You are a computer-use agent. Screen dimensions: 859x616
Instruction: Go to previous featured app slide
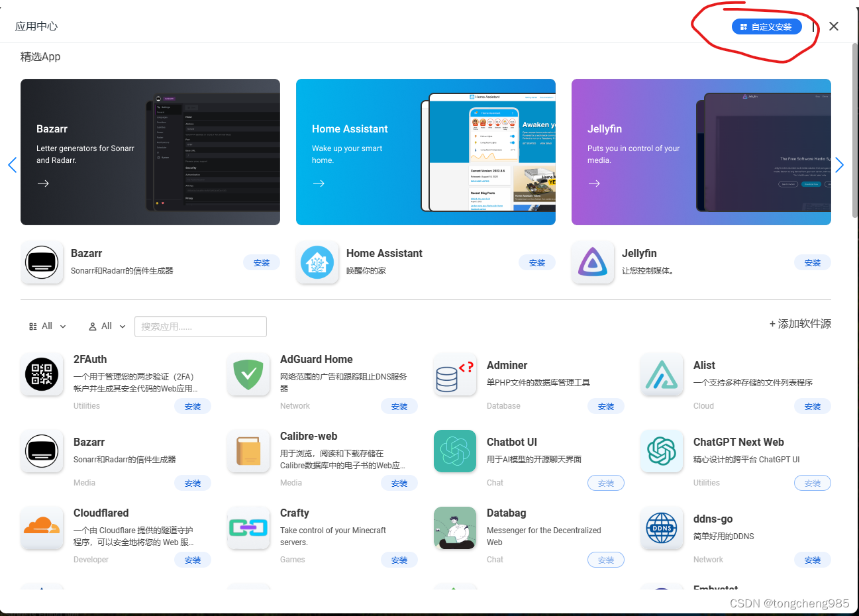[x=12, y=165]
